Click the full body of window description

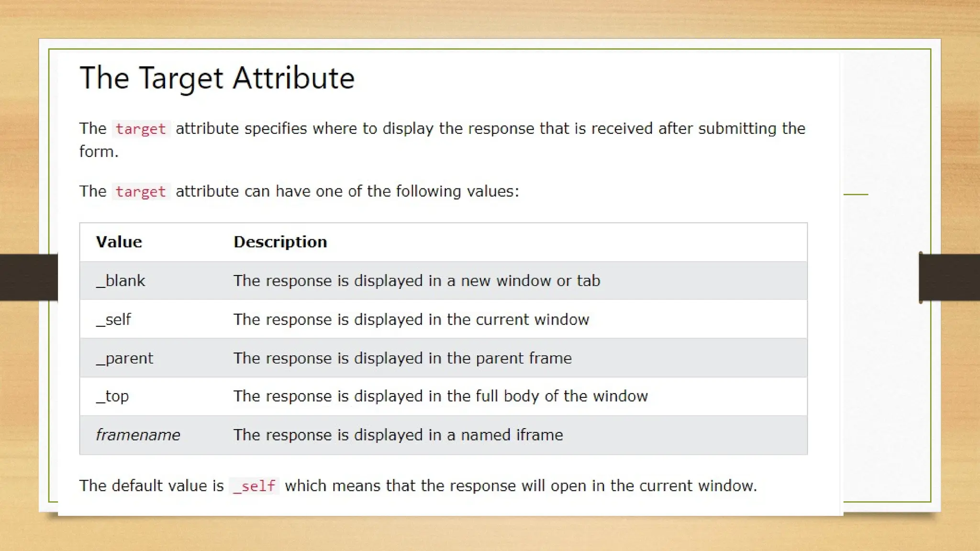point(440,397)
